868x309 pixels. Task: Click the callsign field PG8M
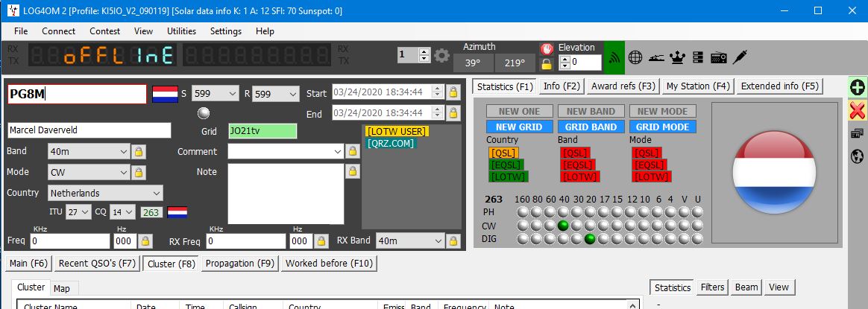[77, 94]
